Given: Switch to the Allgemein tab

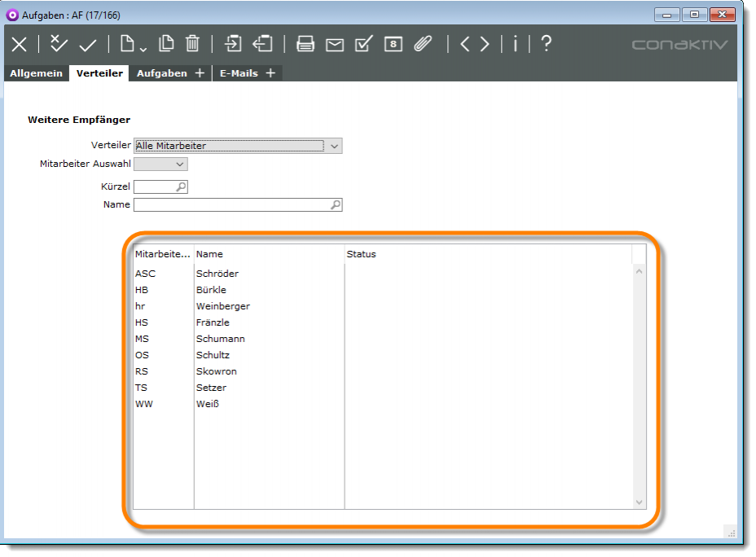Looking at the screenshot, I should pyautogui.click(x=36, y=73).
